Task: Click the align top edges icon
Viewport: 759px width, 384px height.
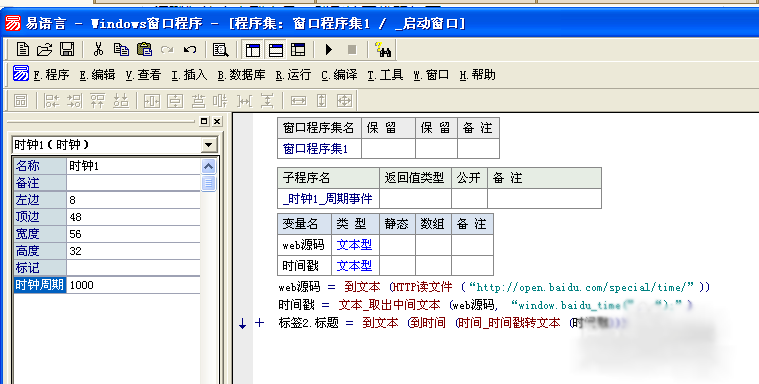Action: 97,101
